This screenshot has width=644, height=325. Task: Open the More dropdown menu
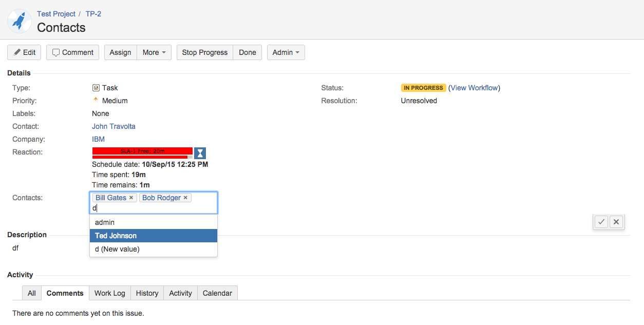point(154,52)
